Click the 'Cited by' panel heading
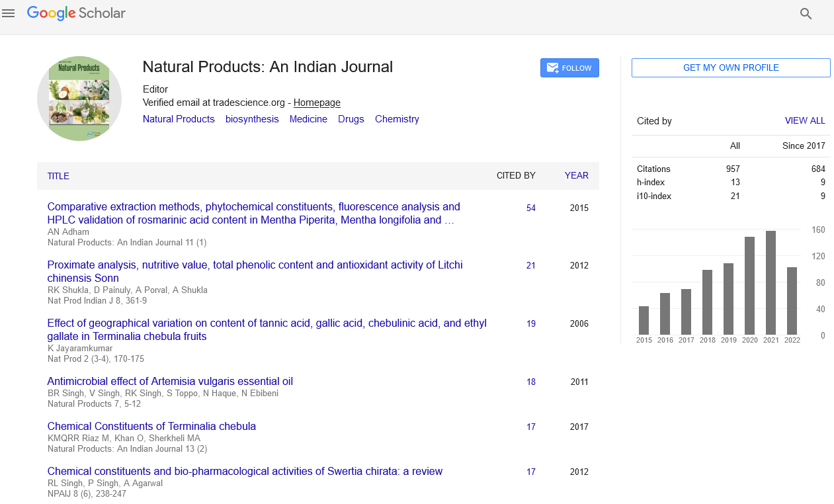The width and height of the screenshot is (834, 504). pos(654,121)
